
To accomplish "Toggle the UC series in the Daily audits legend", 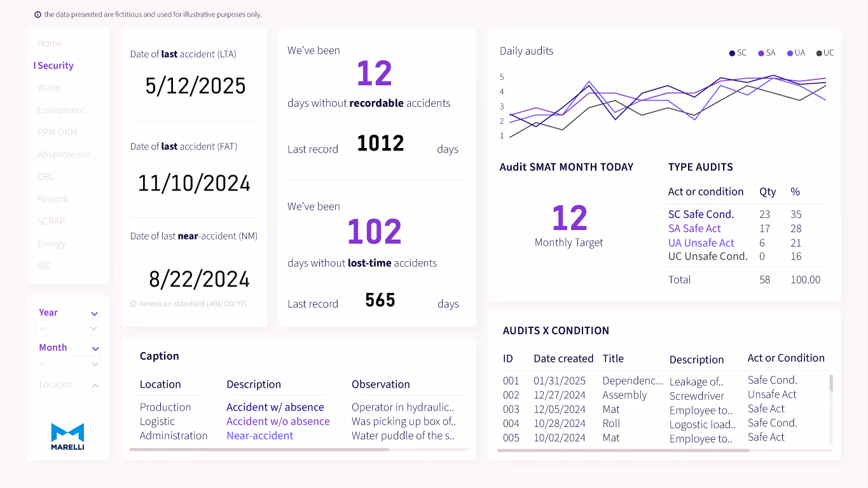I will [825, 53].
